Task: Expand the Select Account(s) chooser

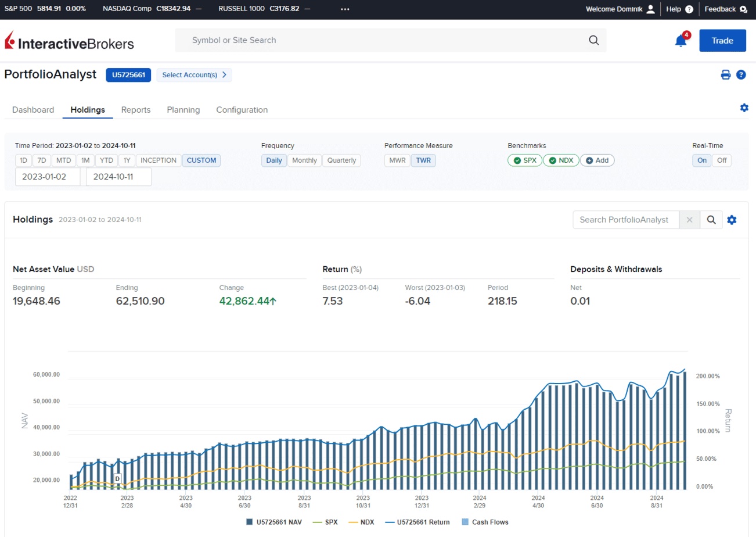Action: click(194, 75)
